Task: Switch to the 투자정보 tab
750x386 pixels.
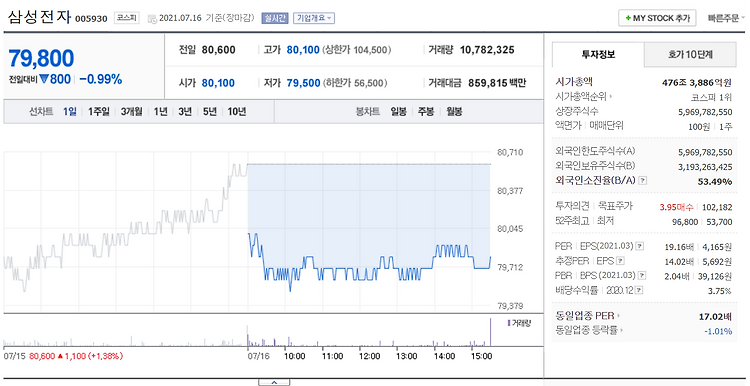Action: pos(598,55)
